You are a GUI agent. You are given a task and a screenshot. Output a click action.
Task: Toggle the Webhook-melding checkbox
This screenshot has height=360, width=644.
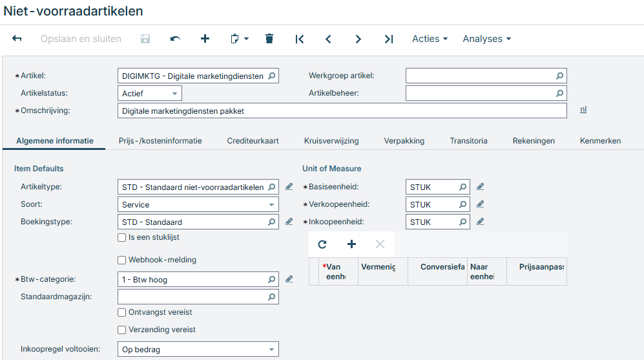click(122, 260)
